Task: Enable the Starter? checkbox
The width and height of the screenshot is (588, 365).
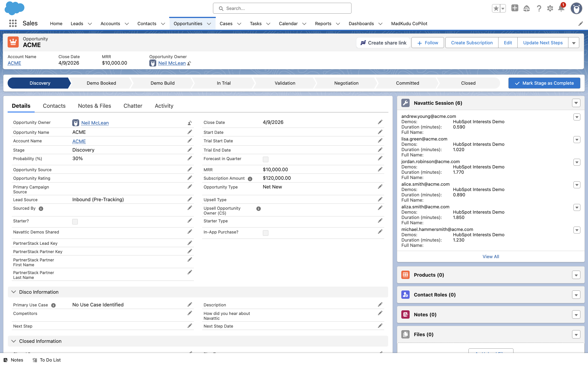Action: (75, 221)
